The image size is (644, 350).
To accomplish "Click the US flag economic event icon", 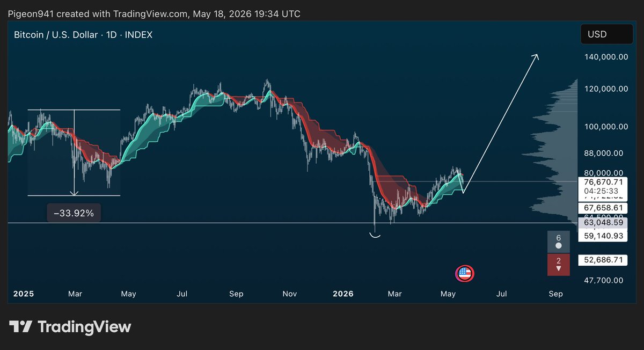I will tap(464, 274).
